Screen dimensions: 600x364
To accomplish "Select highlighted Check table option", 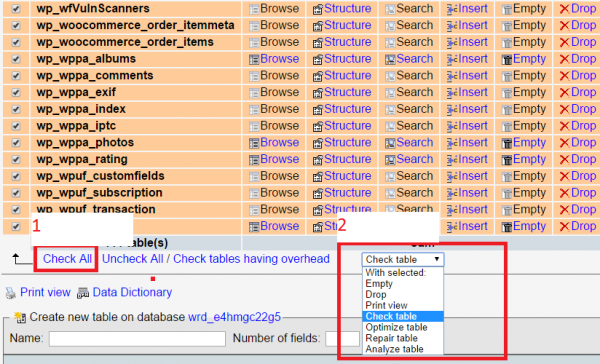I will [403, 317].
